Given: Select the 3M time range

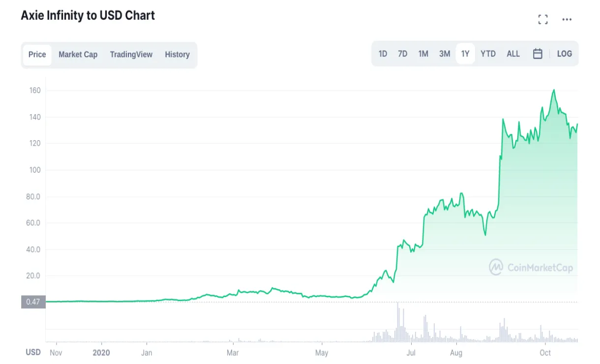Looking at the screenshot, I should pyautogui.click(x=445, y=54).
